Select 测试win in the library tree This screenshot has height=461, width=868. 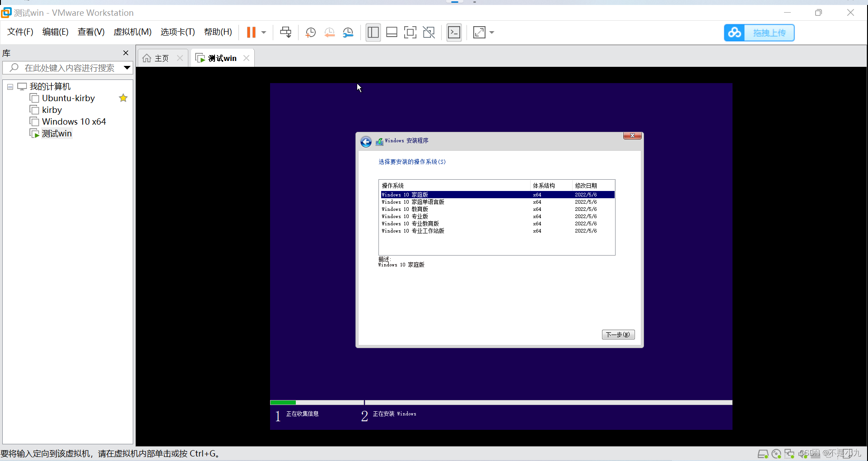click(x=56, y=133)
